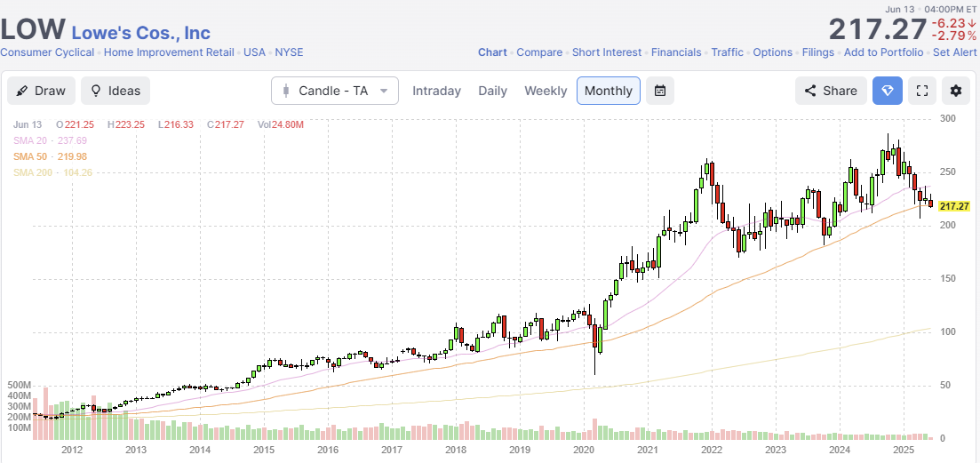Click the 2025 year label on time axis
The width and height of the screenshot is (980, 463).
tap(903, 450)
